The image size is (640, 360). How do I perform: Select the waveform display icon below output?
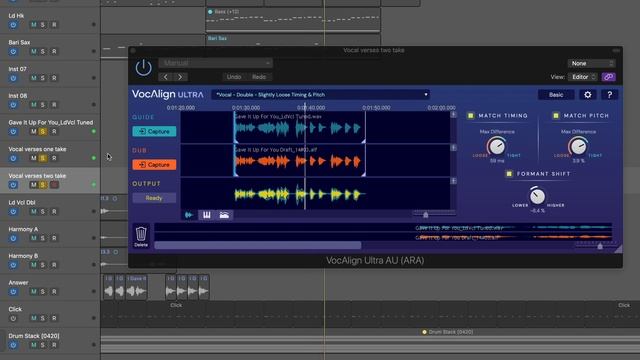point(189,215)
